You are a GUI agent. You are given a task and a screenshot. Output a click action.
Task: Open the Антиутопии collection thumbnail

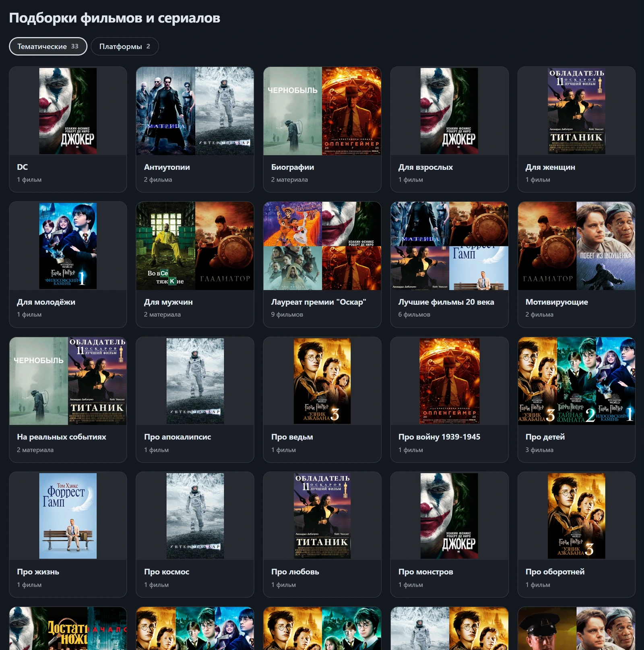click(x=195, y=111)
